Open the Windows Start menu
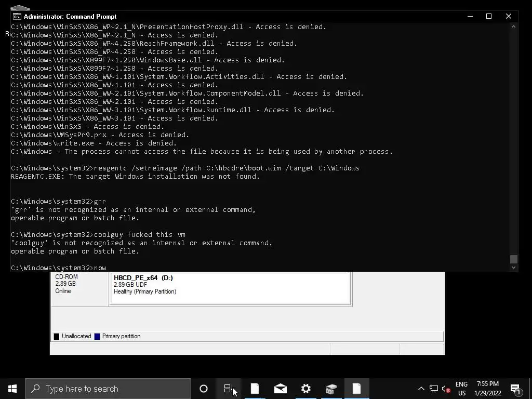This screenshot has height=399, width=532. pyautogui.click(x=12, y=389)
